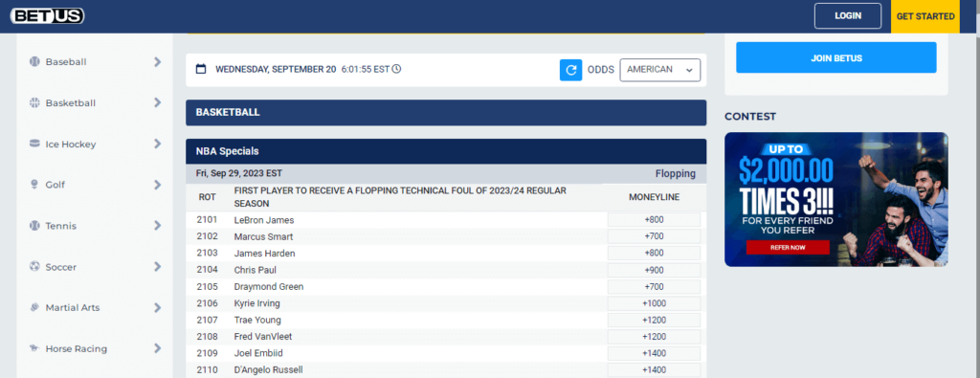This screenshot has width=980, height=378.
Task: Click the contest promo banner image
Action: [835, 199]
